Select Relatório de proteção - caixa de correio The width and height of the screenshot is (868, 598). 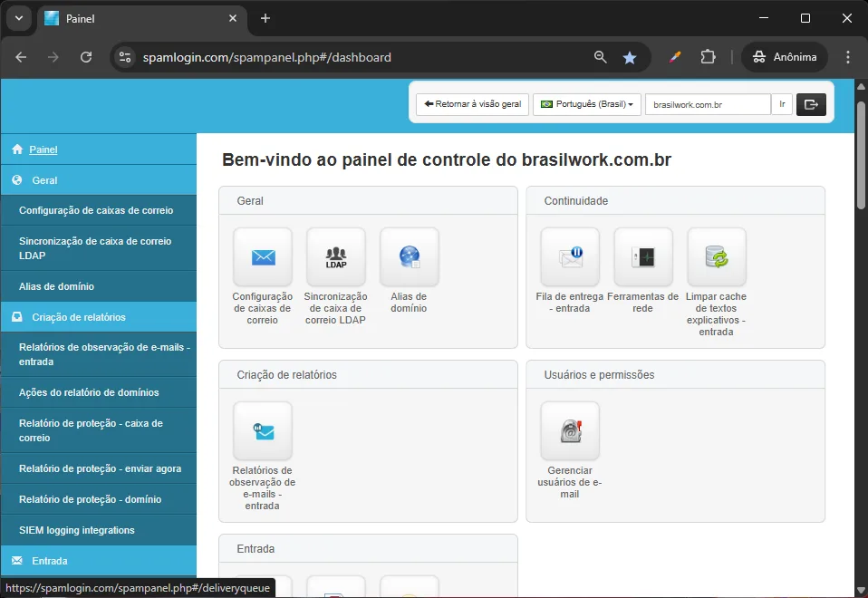(99, 430)
